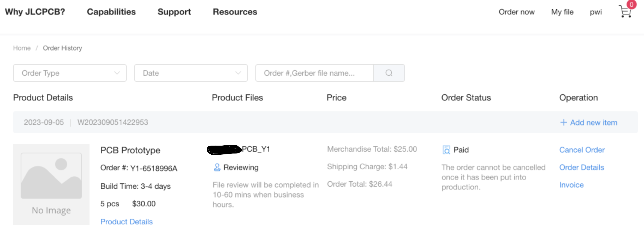Click the Order now link
Viewport: 644px width, 235px height.
click(x=517, y=12)
